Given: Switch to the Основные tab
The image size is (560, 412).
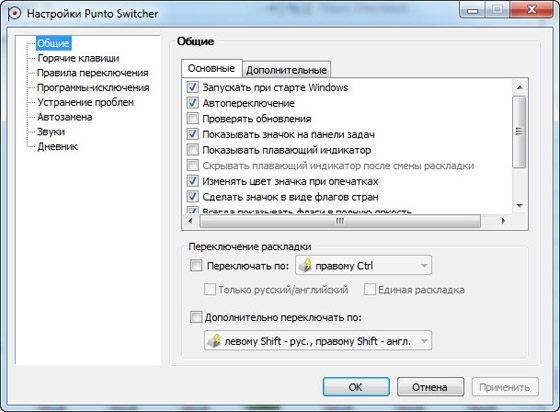Looking at the screenshot, I should [211, 68].
